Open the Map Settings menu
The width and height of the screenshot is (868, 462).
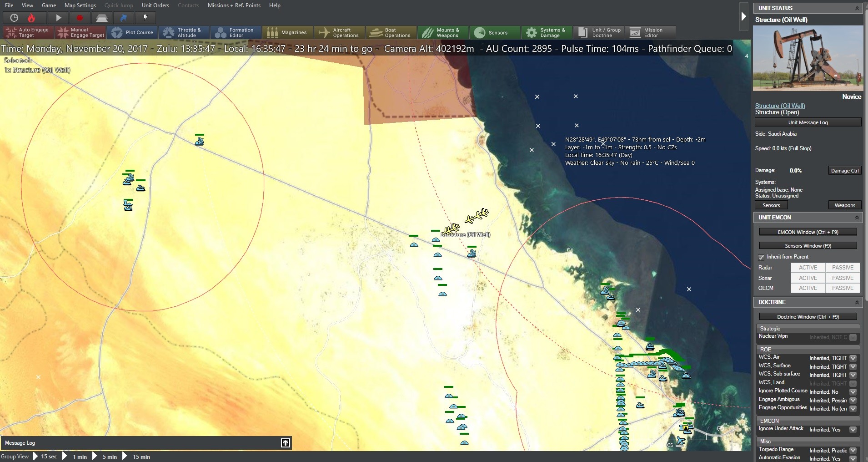click(80, 5)
